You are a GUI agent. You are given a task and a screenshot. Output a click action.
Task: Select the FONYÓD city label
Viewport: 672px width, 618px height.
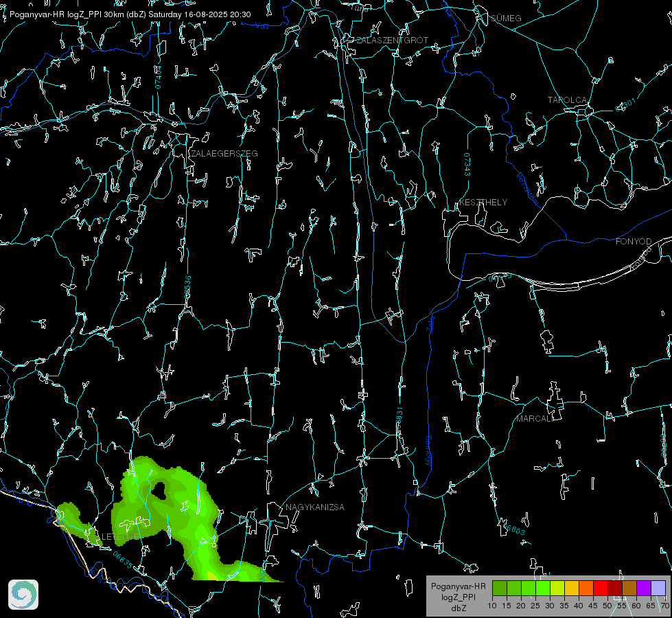pyautogui.click(x=634, y=242)
